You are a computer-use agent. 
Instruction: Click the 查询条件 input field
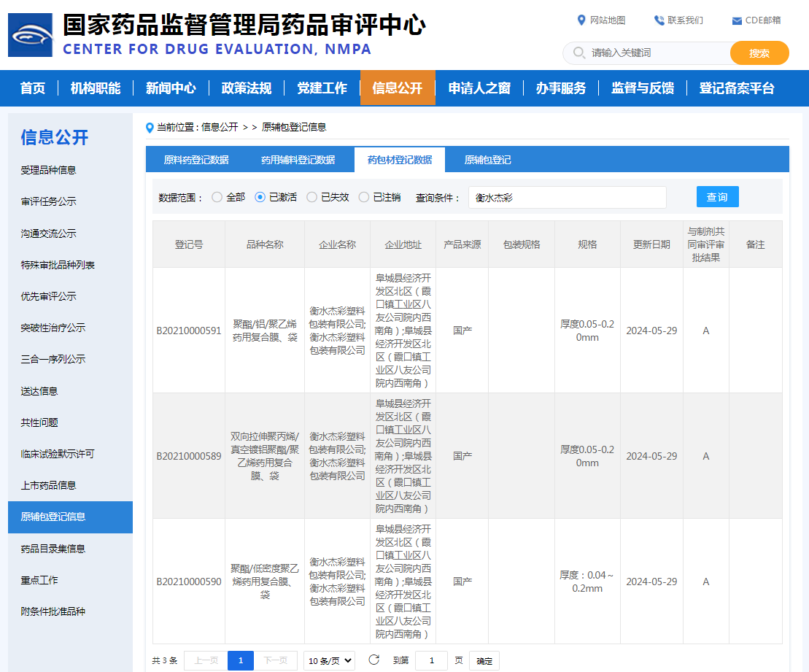tap(567, 198)
